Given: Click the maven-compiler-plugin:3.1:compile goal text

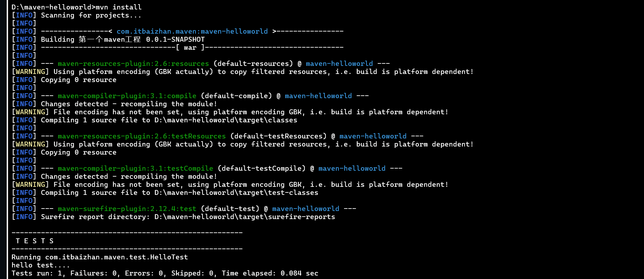Looking at the screenshot, I should (x=127, y=96).
